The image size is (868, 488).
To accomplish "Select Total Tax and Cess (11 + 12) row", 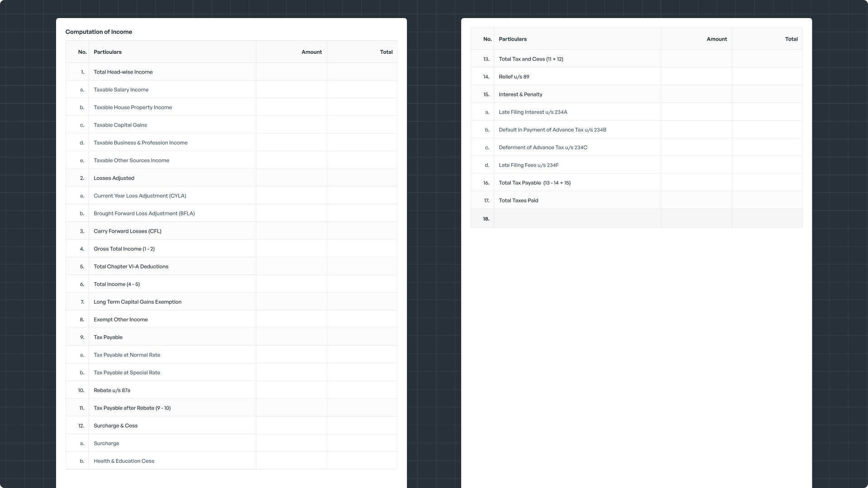I will [531, 59].
